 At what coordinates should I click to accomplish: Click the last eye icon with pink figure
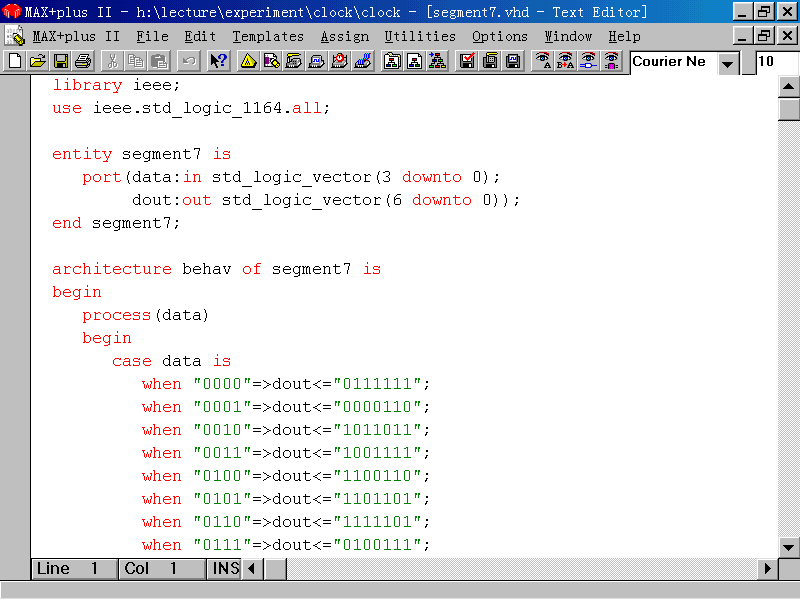point(612,62)
